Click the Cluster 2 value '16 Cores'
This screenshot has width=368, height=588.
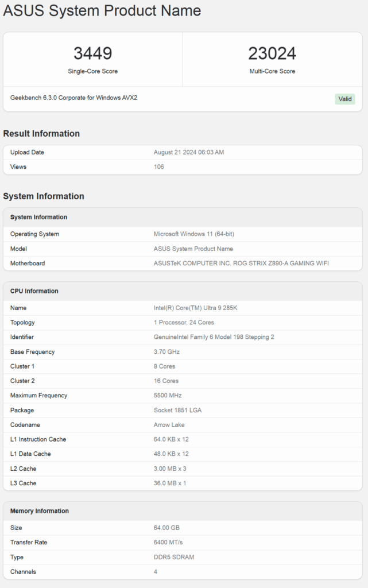pyautogui.click(x=166, y=381)
